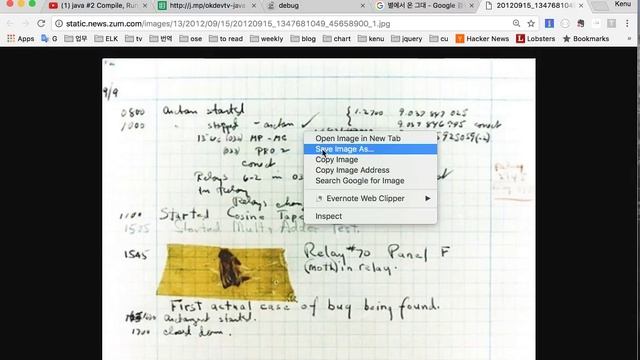
Task: Expand the Evernote Web Clipper submenu
Action: point(370,198)
